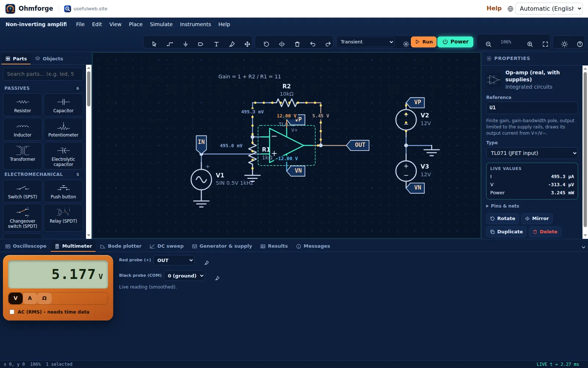This screenshot has width=588, height=368.
Task: Expand the Pins & nets section
Action: (x=503, y=206)
